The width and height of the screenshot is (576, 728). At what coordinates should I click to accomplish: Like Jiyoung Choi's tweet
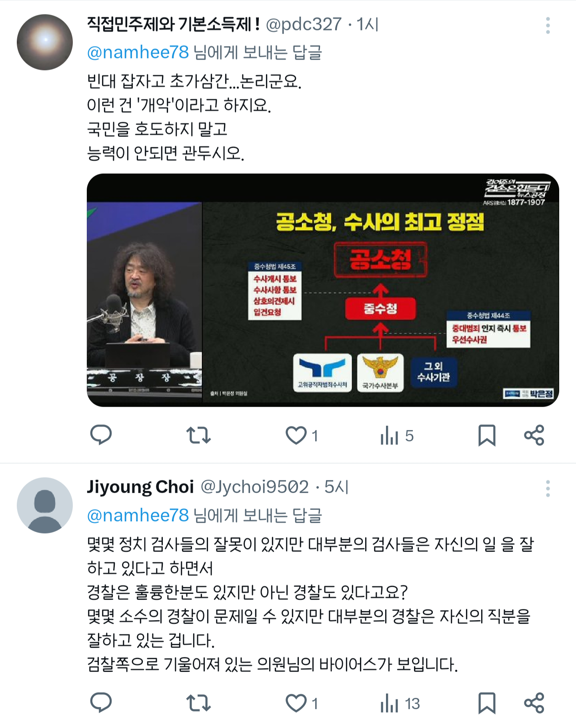pos(302,703)
